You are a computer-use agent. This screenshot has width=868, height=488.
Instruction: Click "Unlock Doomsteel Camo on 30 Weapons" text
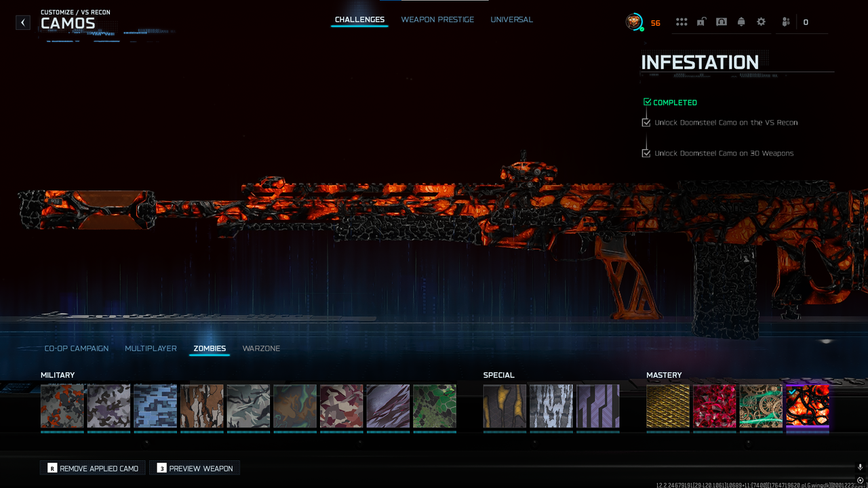tap(724, 153)
